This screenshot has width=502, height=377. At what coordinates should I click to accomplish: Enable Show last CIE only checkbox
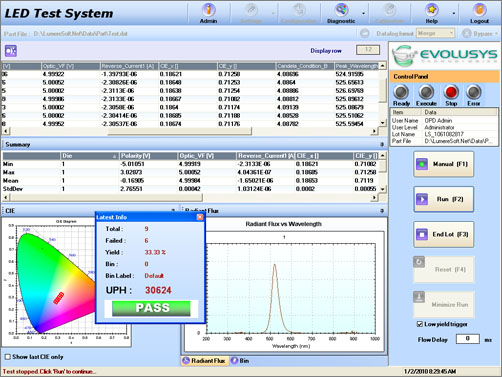pyautogui.click(x=7, y=357)
